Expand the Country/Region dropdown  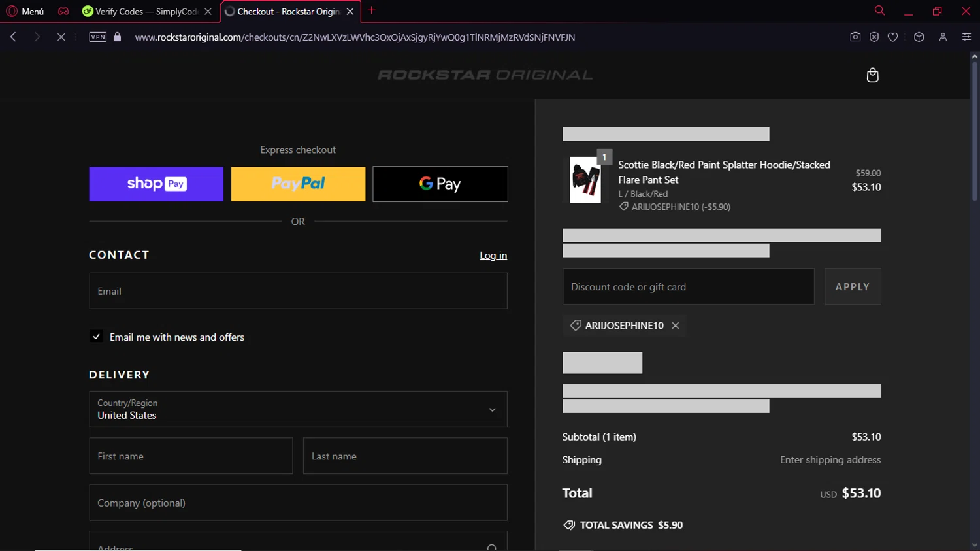click(298, 409)
